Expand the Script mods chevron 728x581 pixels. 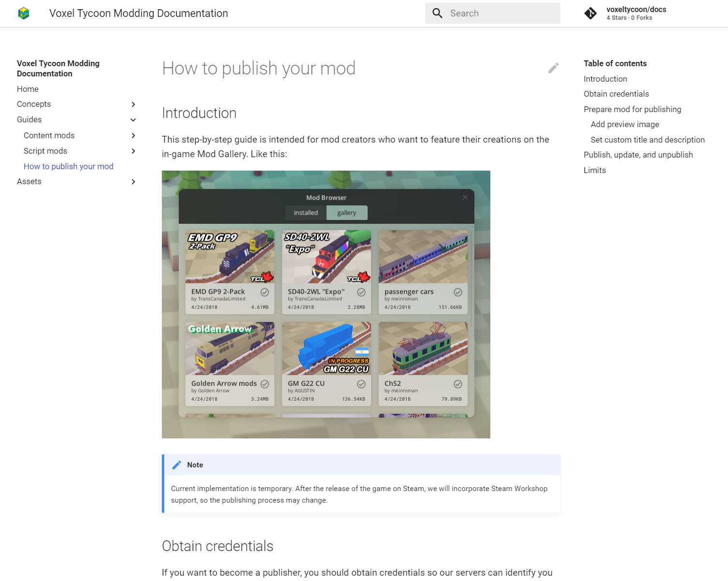133,151
